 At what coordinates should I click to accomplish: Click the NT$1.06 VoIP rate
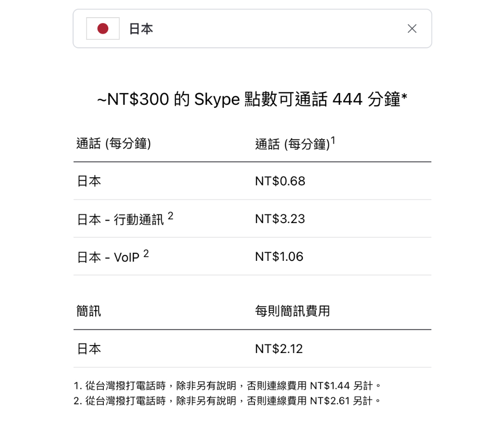pyautogui.click(x=279, y=257)
